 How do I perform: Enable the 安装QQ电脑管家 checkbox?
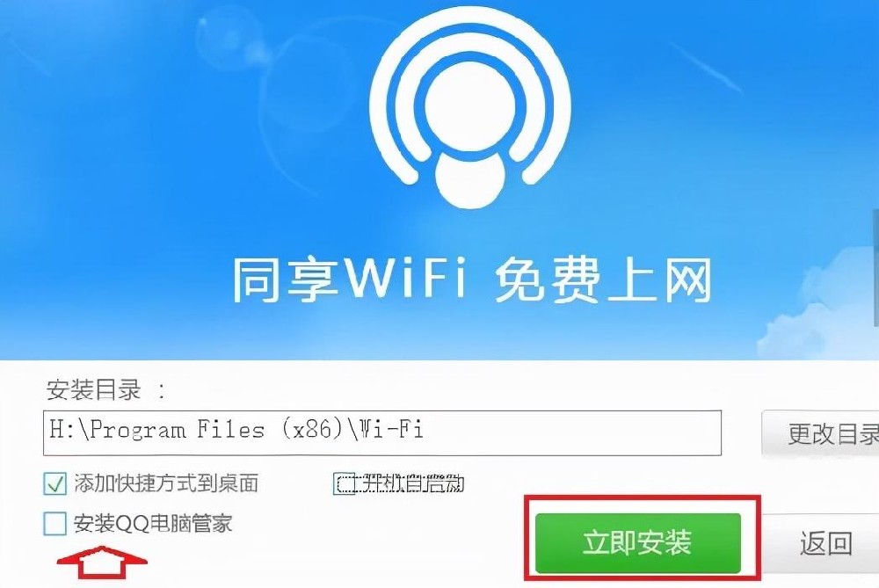click(54, 524)
